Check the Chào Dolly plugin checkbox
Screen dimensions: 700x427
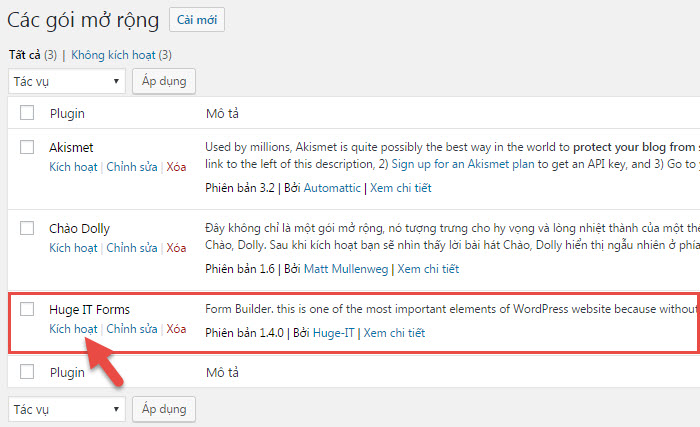tap(27, 228)
